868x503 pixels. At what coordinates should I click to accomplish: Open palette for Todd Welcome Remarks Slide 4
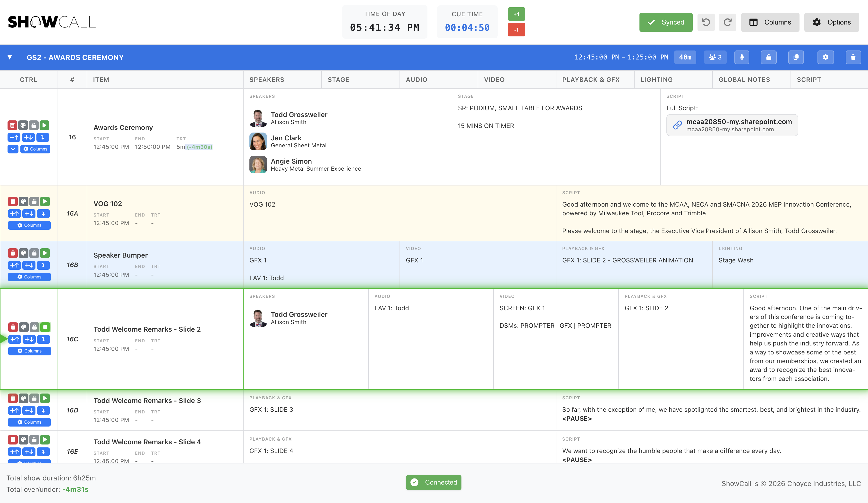(23, 440)
